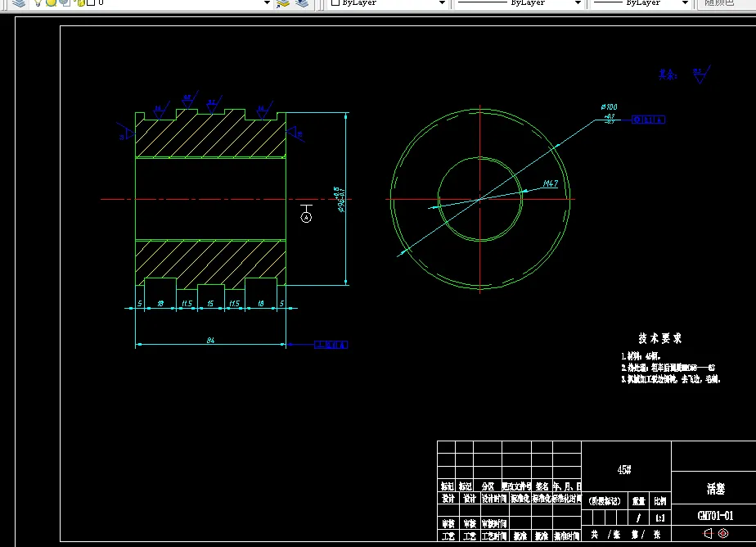756x547 pixels.
Task: Toggle the layer on/off lightbulb
Action: pyautogui.click(x=38, y=3)
